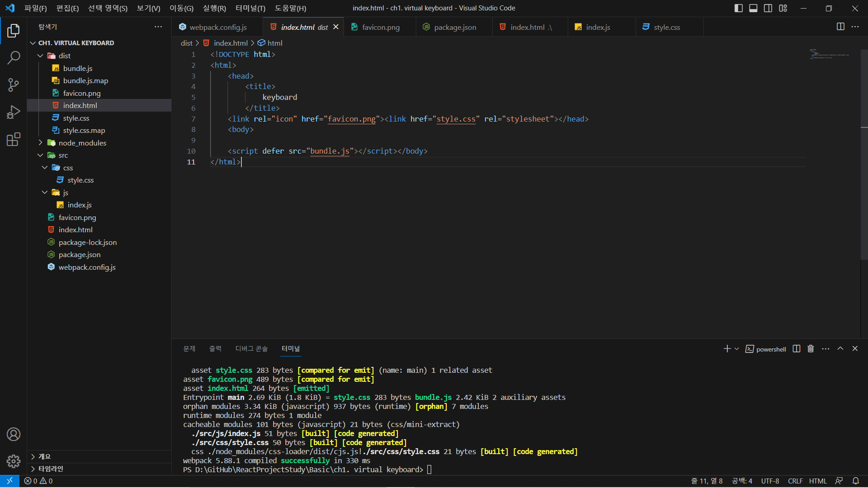Split the editor right
868x488 pixels.
click(840, 27)
